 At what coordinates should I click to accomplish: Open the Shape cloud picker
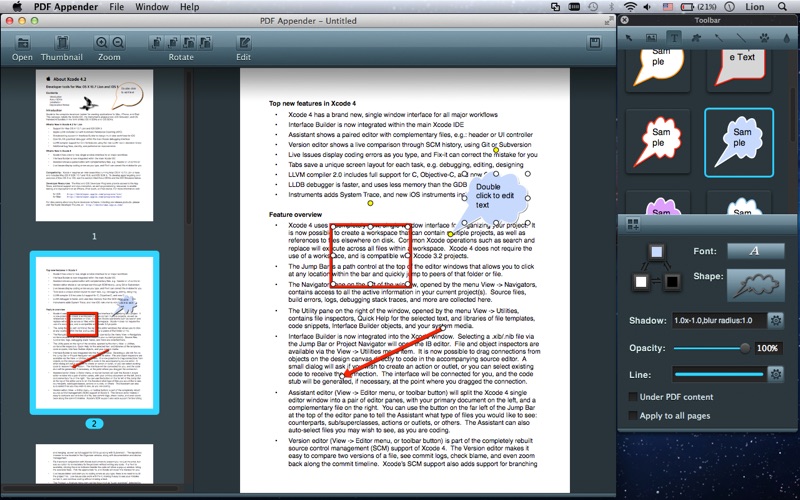[756, 285]
